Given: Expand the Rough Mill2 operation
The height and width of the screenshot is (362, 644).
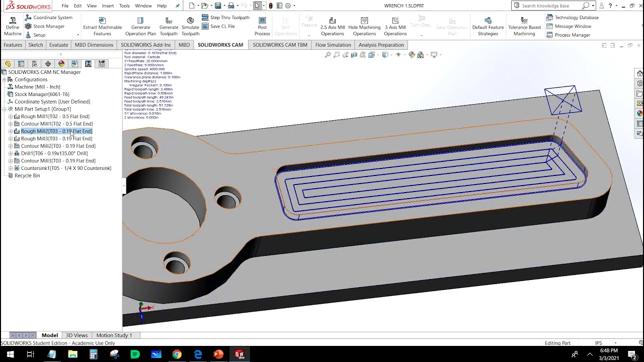Looking at the screenshot, I should (11, 131).
